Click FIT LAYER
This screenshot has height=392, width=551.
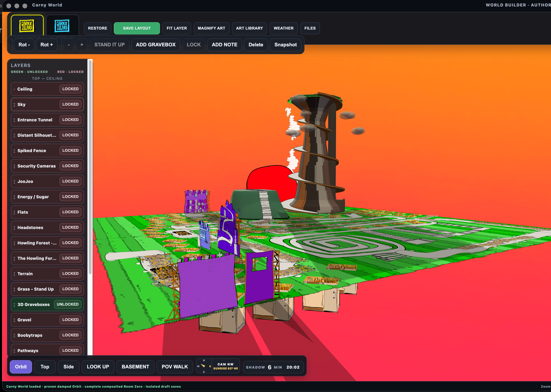click(x=177, y=28)
